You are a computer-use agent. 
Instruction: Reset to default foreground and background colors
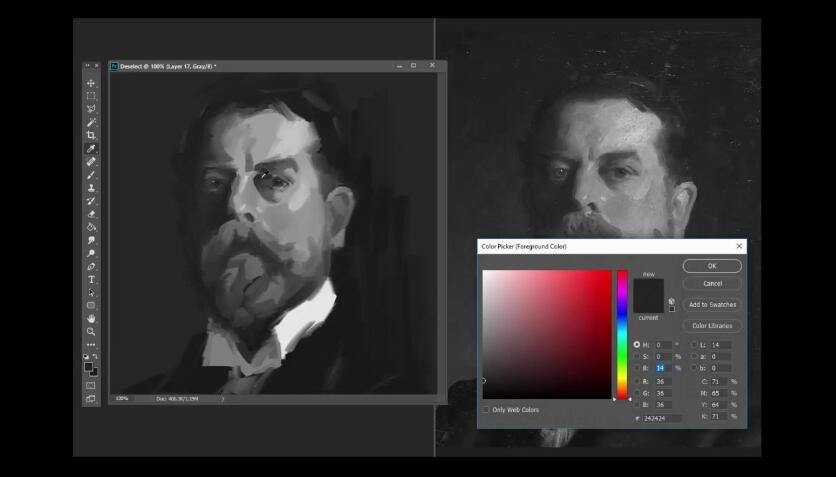86,356
